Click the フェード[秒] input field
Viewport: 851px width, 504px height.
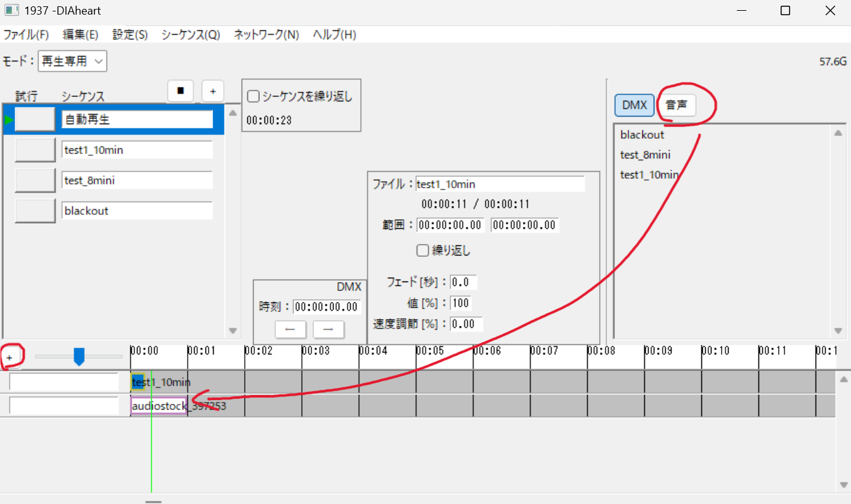coord(464,281)
